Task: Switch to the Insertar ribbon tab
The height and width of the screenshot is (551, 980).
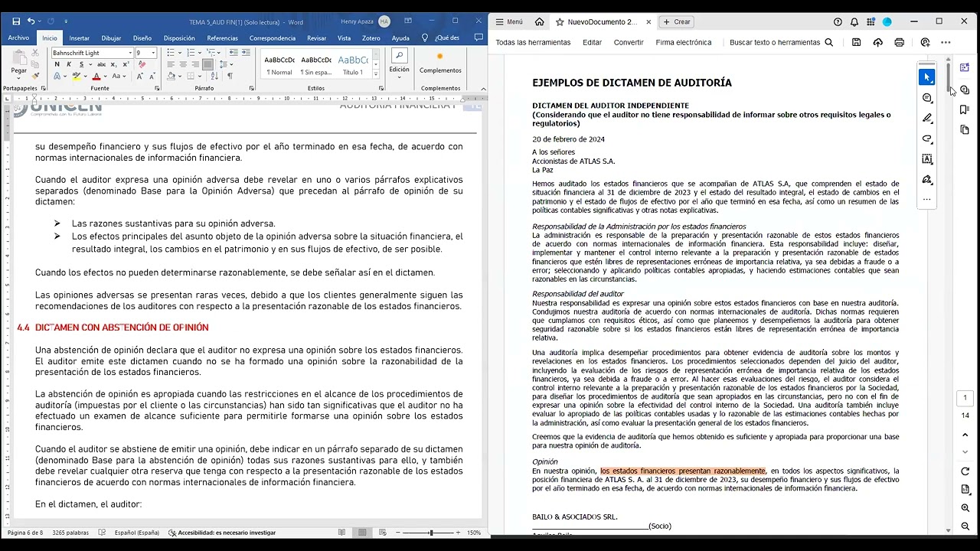Action: (80, 37)
